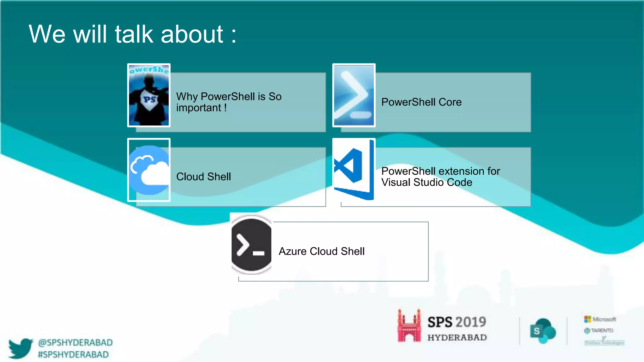Select the 'Cloud Shell' label
The height and width of the screenshot is (362, 644).
click(203, 177)
